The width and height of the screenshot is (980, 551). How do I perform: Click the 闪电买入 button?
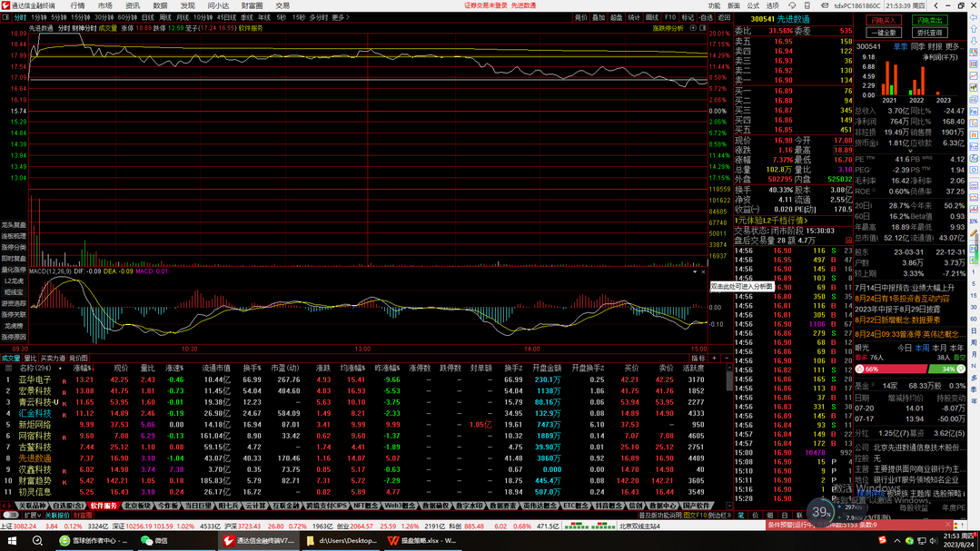point(884,21)
